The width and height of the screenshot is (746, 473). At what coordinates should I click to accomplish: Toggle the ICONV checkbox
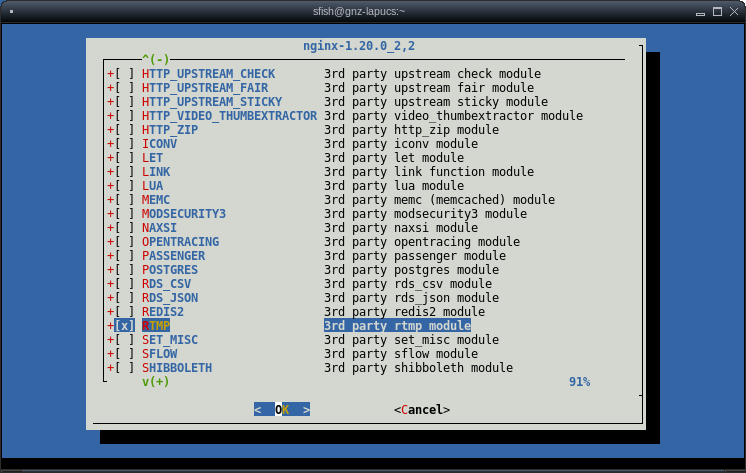pyautogui.click(x=124, y=144)
